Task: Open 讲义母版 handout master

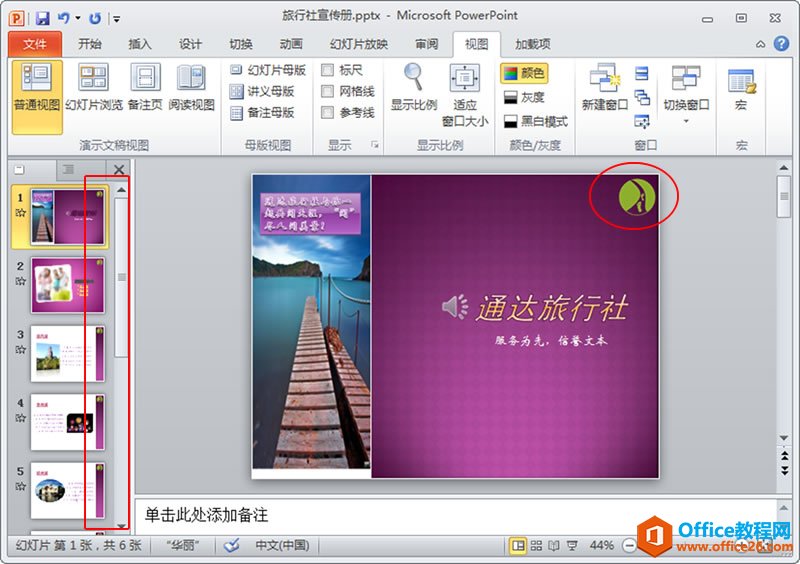Action: coord(262,91)
